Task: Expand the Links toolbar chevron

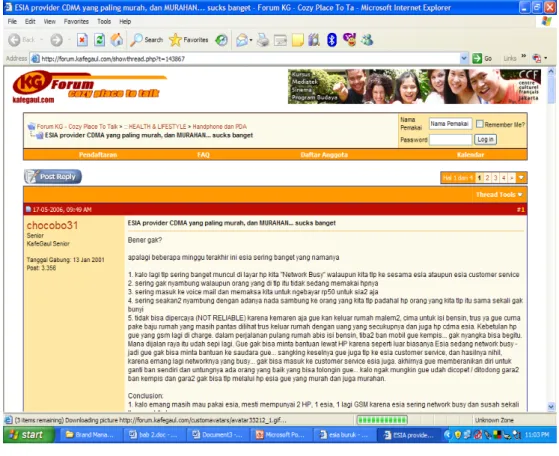Action: (x=524, y=56)
